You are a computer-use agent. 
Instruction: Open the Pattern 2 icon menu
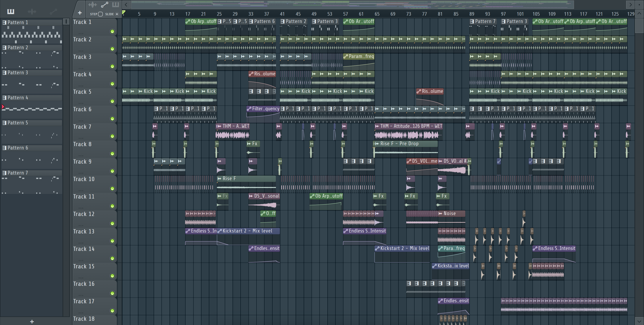[x=4, y=47]
